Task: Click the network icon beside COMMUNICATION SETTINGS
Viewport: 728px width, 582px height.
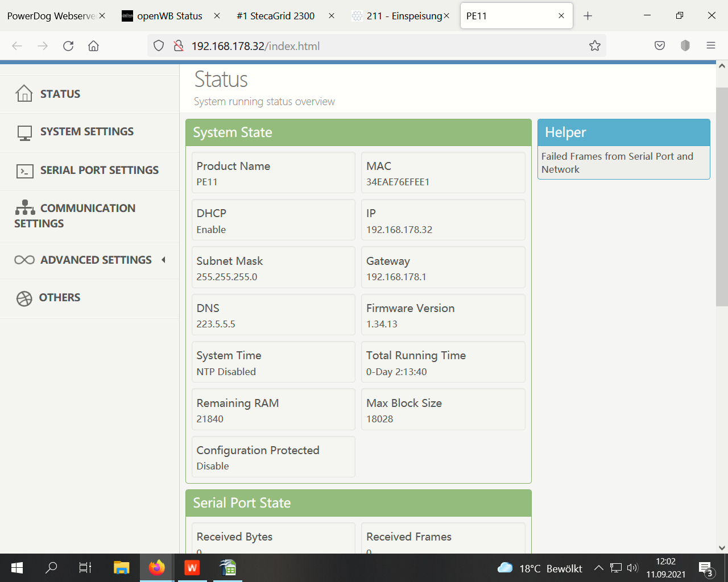Action: (25, 207)
